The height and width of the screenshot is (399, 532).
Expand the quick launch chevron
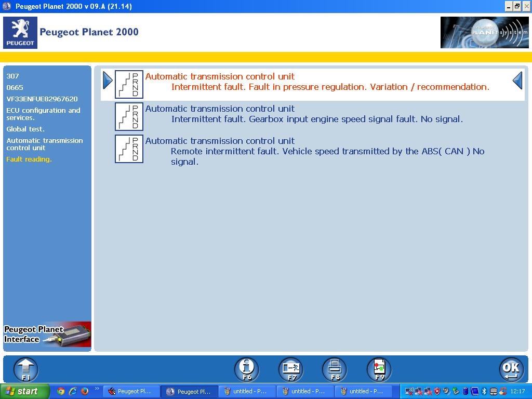click(x=97, y=389)
